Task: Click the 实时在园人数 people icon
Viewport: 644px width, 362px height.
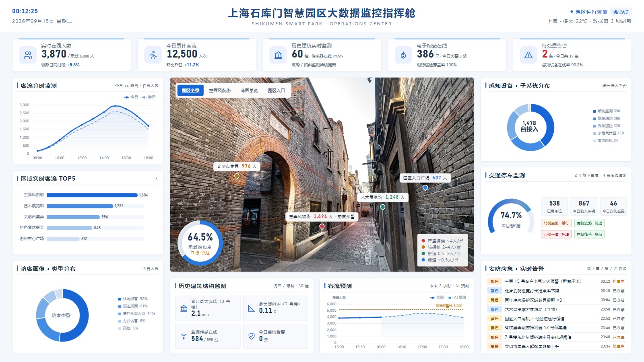Action: 28,55
